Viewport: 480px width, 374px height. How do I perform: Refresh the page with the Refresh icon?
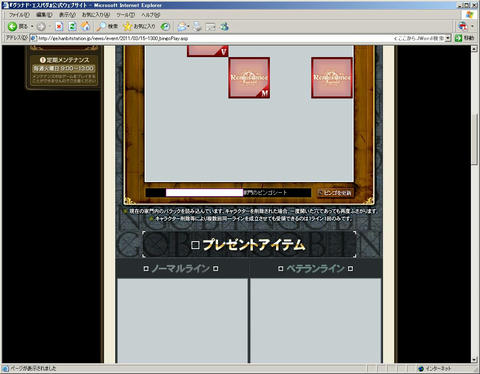(x=72, y=27)
